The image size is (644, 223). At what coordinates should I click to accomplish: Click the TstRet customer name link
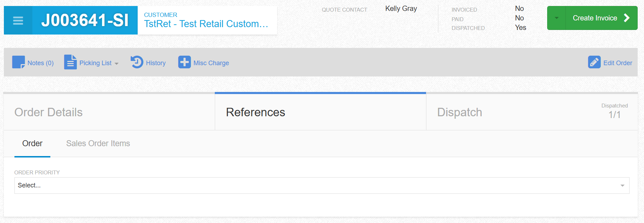206,24
